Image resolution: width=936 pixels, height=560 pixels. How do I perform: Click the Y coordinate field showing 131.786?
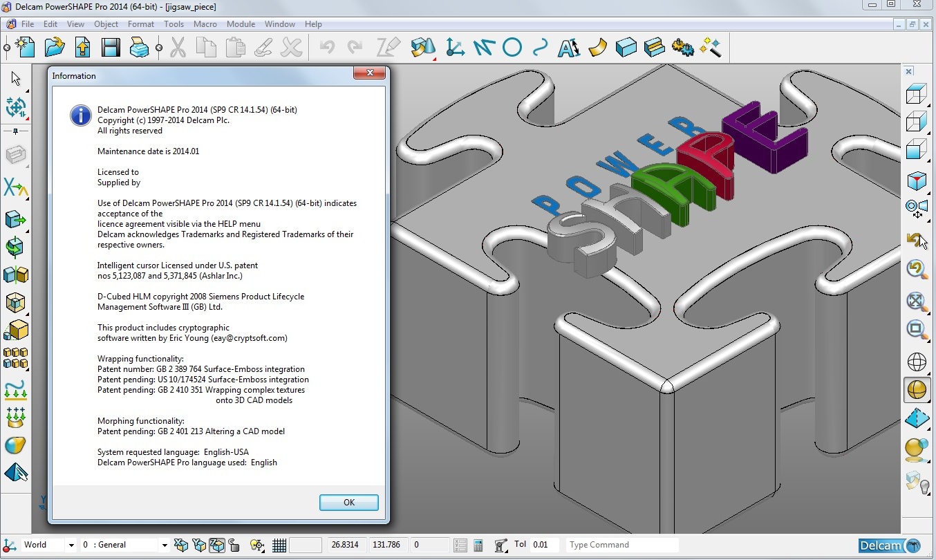click(x=389, y=545)
